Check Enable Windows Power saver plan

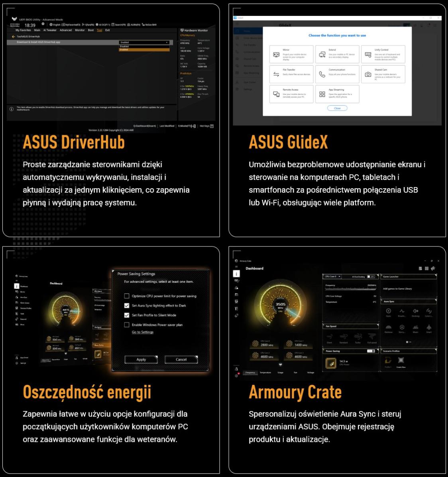(x=127, y=325)
